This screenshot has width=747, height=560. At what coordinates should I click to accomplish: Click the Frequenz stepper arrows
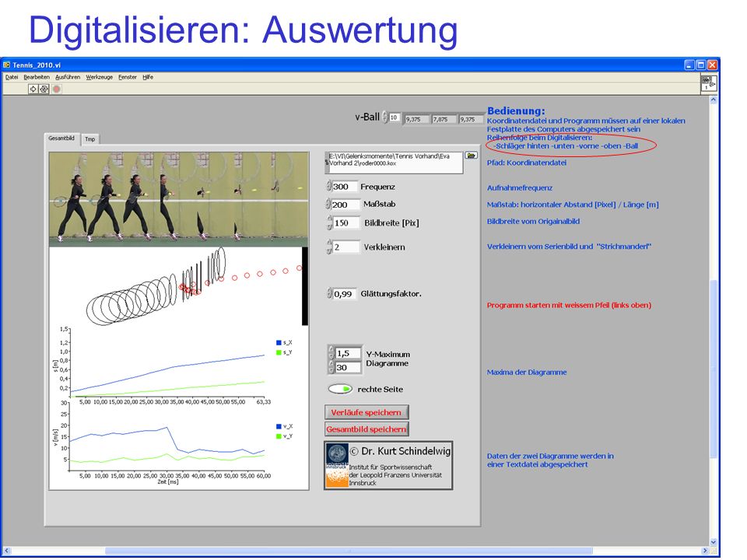328,186
